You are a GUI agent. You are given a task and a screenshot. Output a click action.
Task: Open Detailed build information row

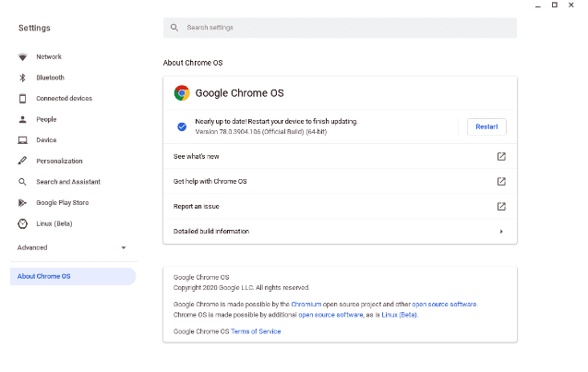340,232
